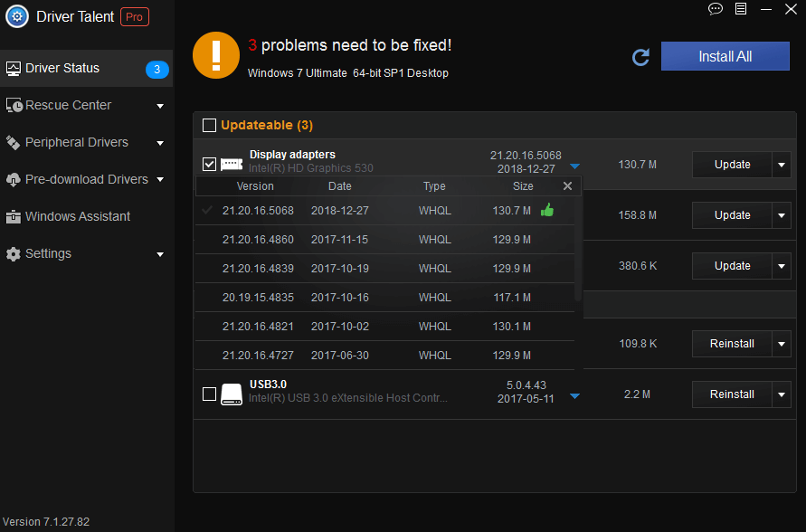Click the Pre-download Drivers cloud icon
This screenshot has height=532, width=806.
(x=13, y=180)
